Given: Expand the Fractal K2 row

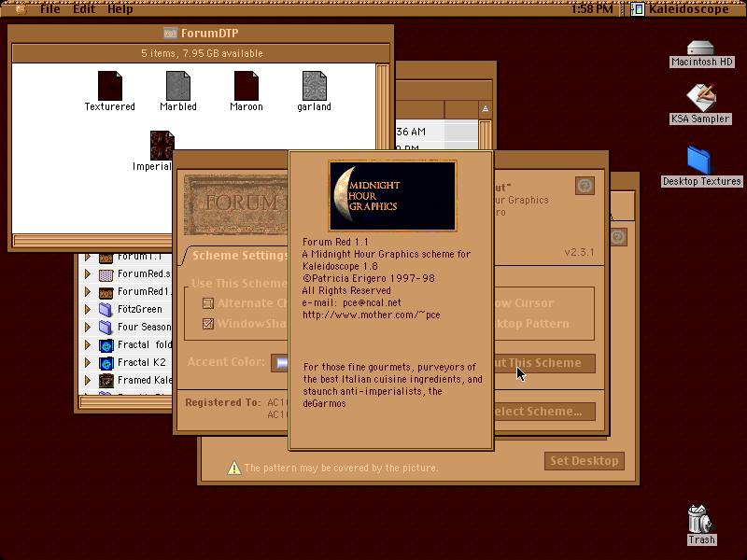Looking at the screenshot, I should click(88, 362).
